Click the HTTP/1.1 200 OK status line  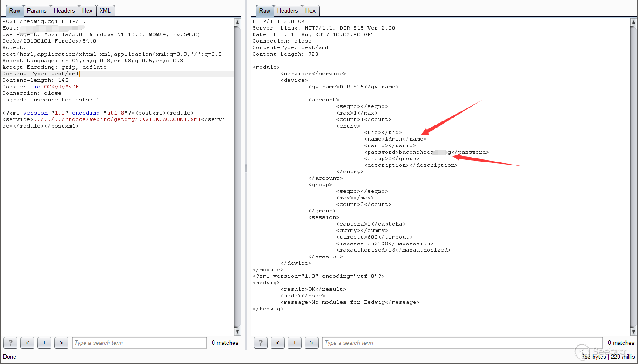[278, 21]
